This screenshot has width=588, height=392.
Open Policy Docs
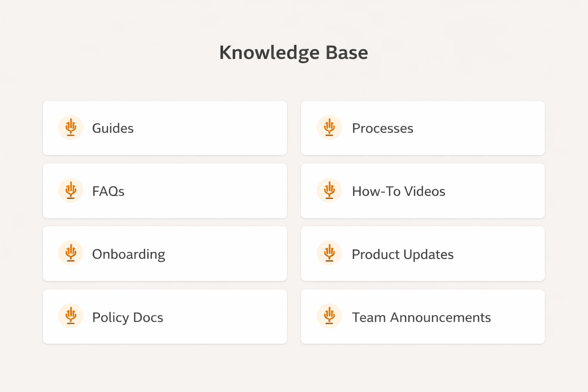165,317
